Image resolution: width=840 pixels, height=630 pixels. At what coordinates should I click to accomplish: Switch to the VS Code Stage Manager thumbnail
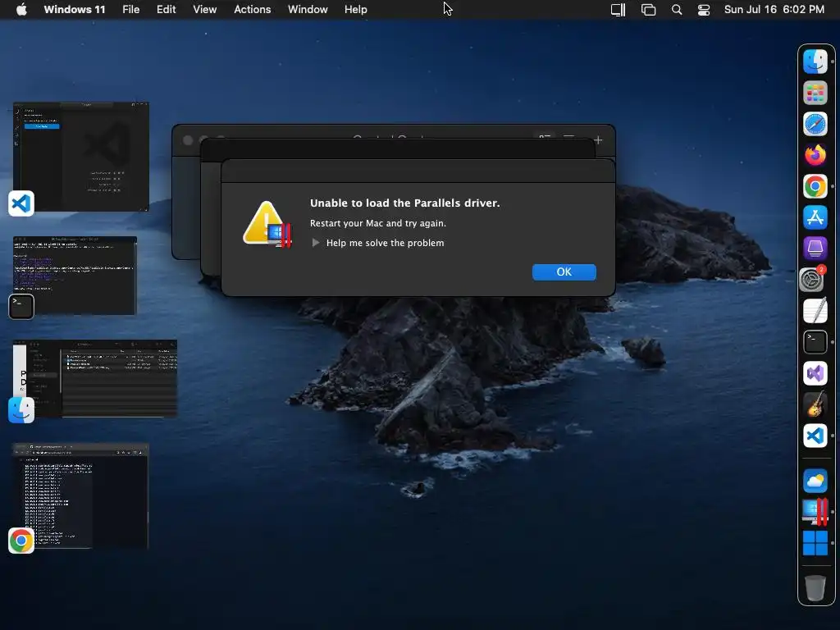coord(81,157)
